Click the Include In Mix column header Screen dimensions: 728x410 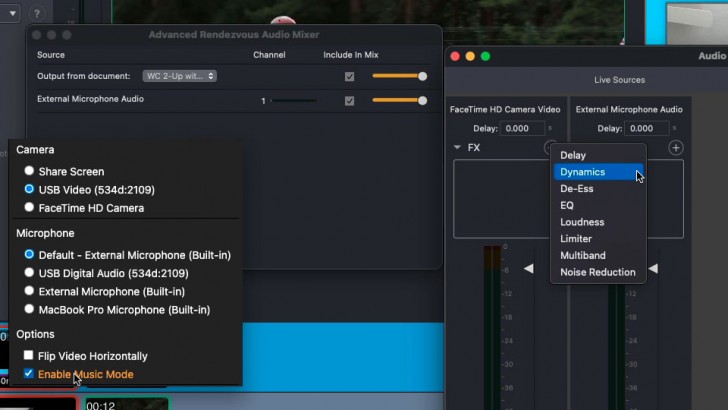(x=351, y=55)
